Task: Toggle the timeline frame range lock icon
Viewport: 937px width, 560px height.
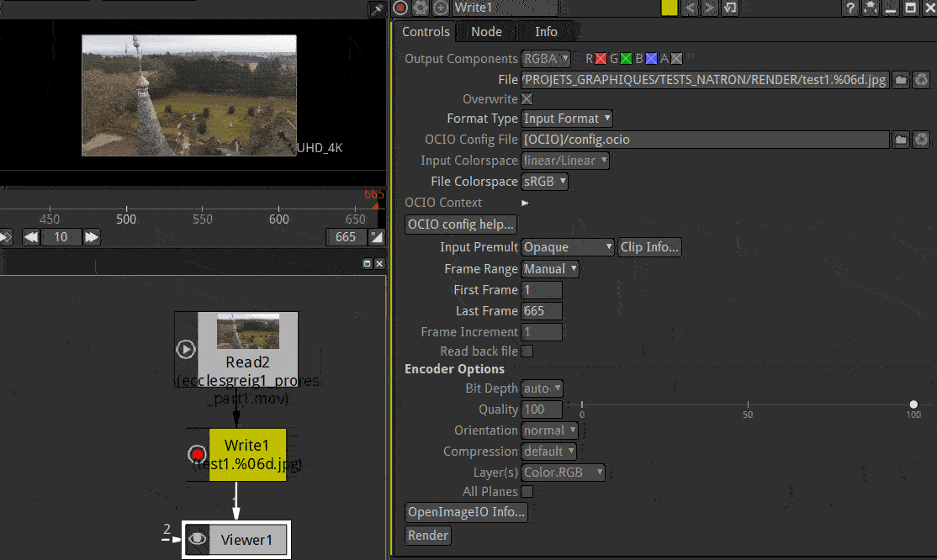Action: click(x=377, y=237)
